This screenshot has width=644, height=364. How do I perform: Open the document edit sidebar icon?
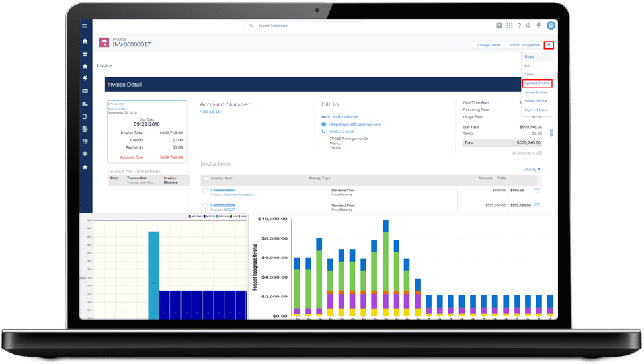85,129
